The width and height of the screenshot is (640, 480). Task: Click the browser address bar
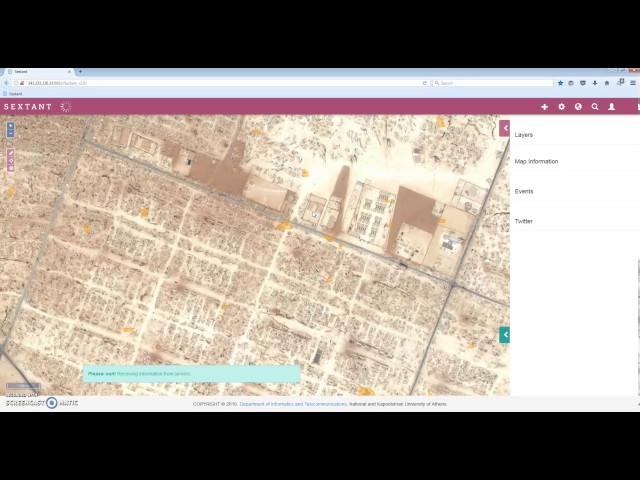(x=220, y=83)
